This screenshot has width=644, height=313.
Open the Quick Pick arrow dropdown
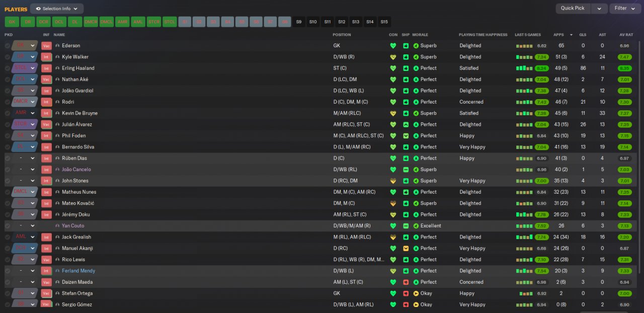point(599,9)
